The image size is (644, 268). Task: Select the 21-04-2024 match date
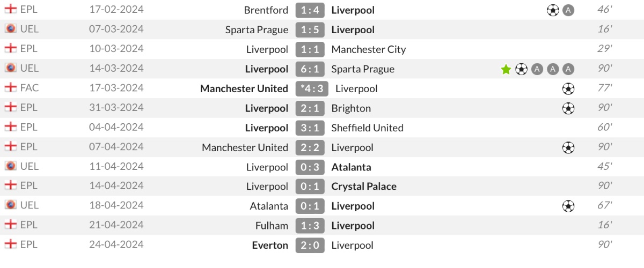click(116, 225)
